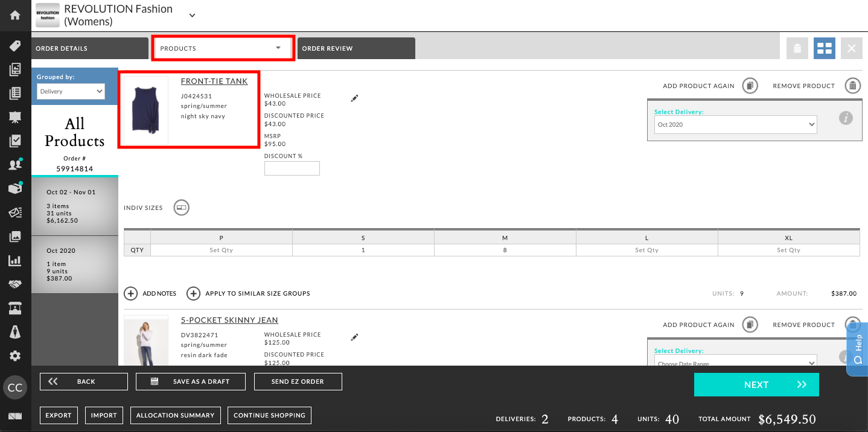Click Send EZ Order button
The image size is (868, 432).
pyautogui.click(x=298, y=382)
